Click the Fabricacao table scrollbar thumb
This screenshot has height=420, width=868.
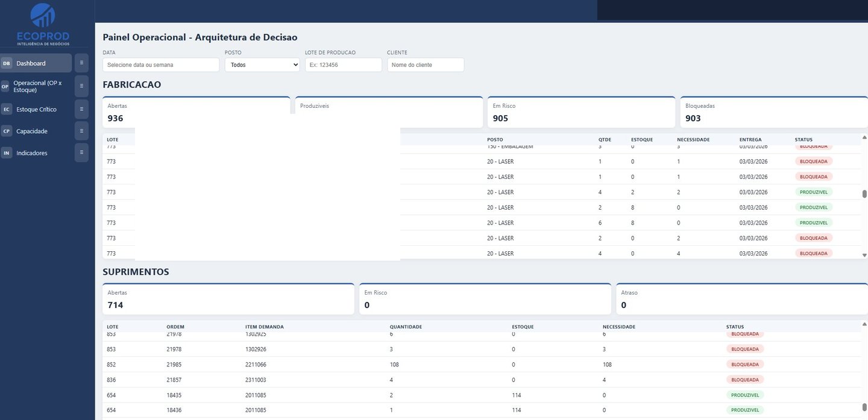point(864,194)
